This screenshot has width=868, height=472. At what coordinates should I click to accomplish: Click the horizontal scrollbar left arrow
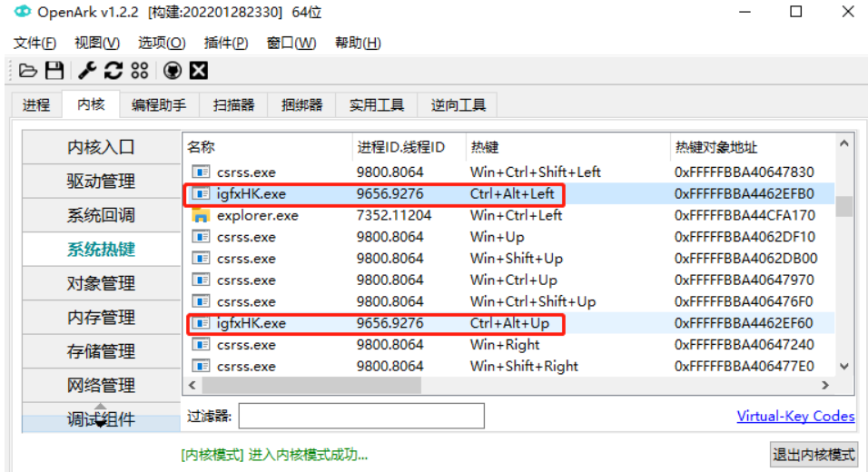click(192, 385)
